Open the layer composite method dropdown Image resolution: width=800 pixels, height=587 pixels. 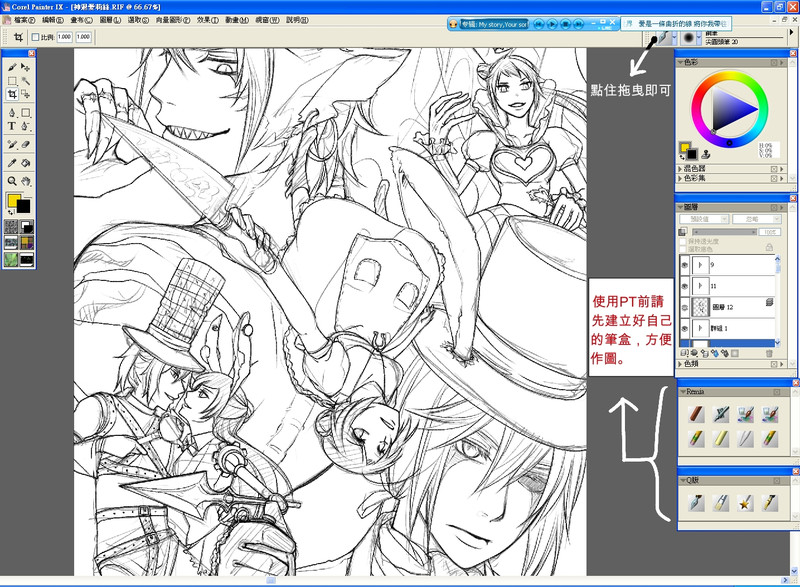pos(704,219)
